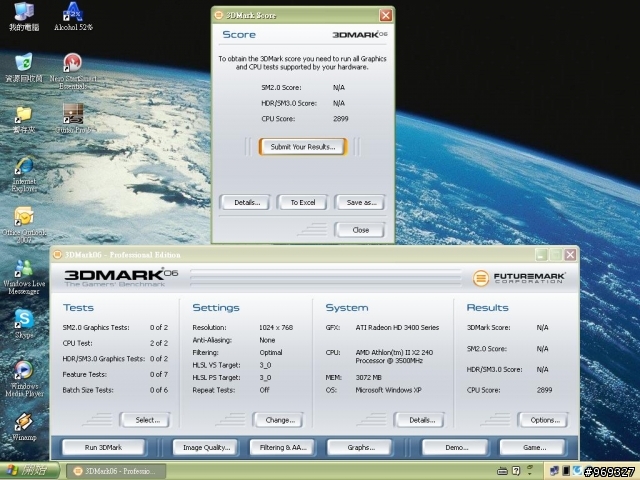Open Details... under the System section
This screenshot has height=480, width=640.
click(419, 420)
